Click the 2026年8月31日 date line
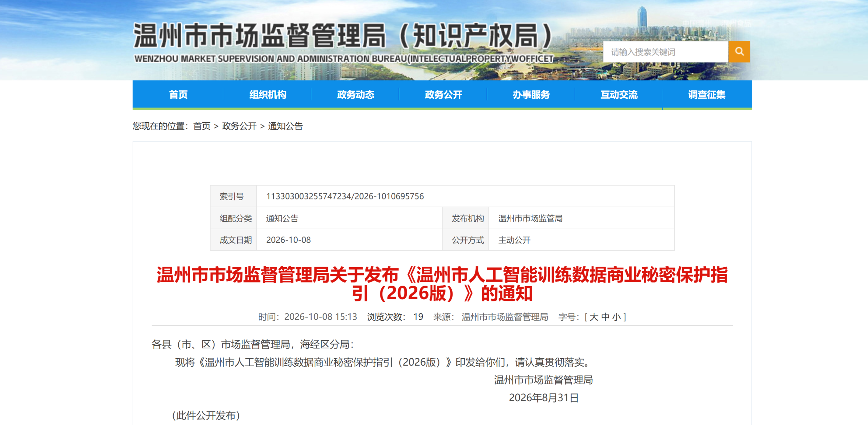Viewport: 868px width, 425px height. pyautogui.click(x=544, y=398)
